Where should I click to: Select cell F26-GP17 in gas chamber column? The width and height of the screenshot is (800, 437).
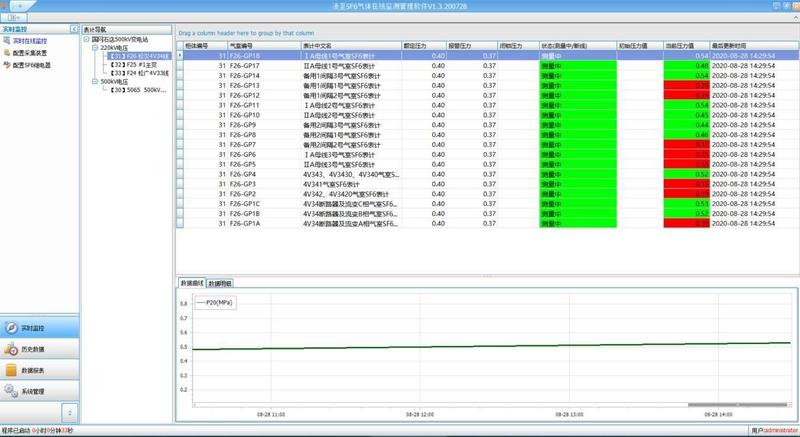264,66
